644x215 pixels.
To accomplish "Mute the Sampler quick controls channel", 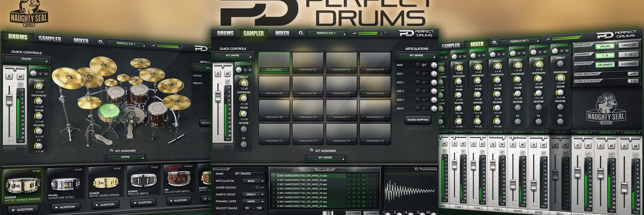I will [227, 74].
